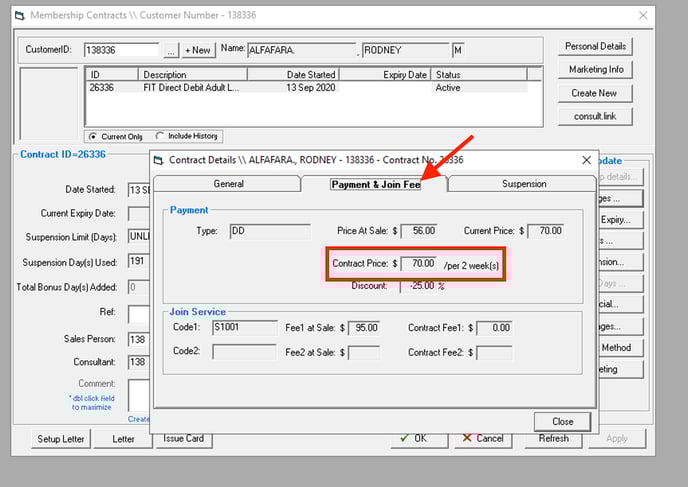The width and height of the screenshot is (688, 487).
Task: Click the Setup Letter button
Action: pos(61,439)
